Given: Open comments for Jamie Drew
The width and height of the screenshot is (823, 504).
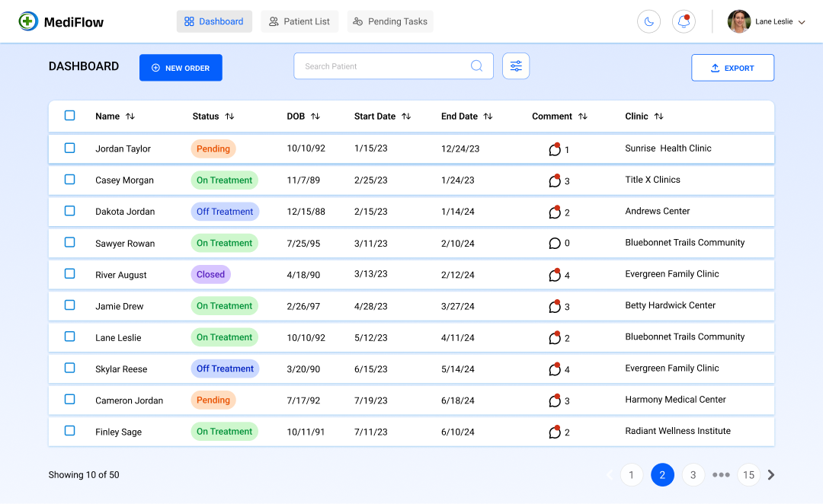Looking at the screenshot, I should pyautogui.click(x=554, y=306).
